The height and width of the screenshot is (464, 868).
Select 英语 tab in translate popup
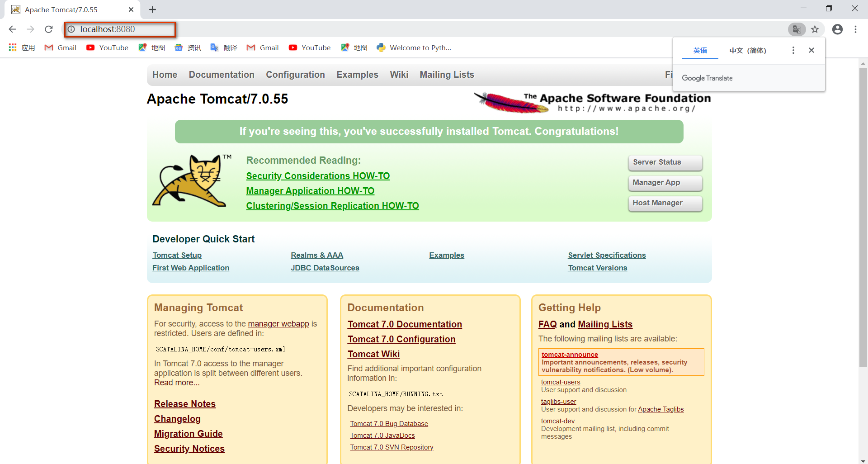click(700, 51)
